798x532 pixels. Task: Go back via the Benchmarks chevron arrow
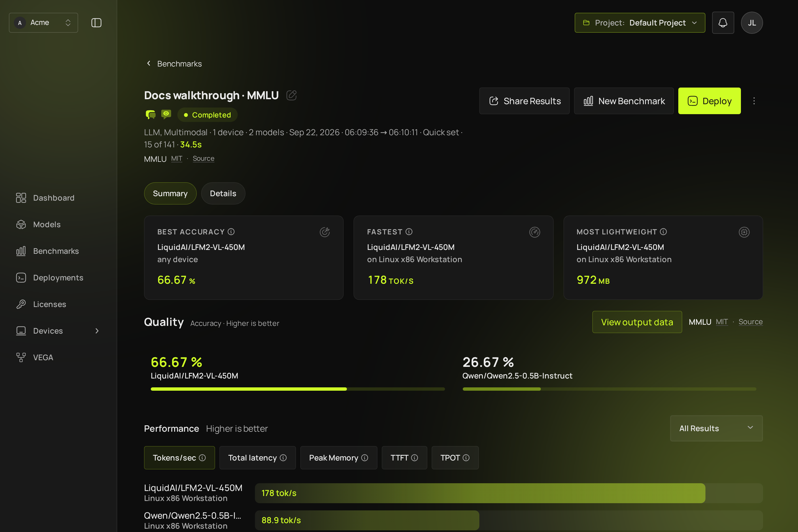point(149,63)
